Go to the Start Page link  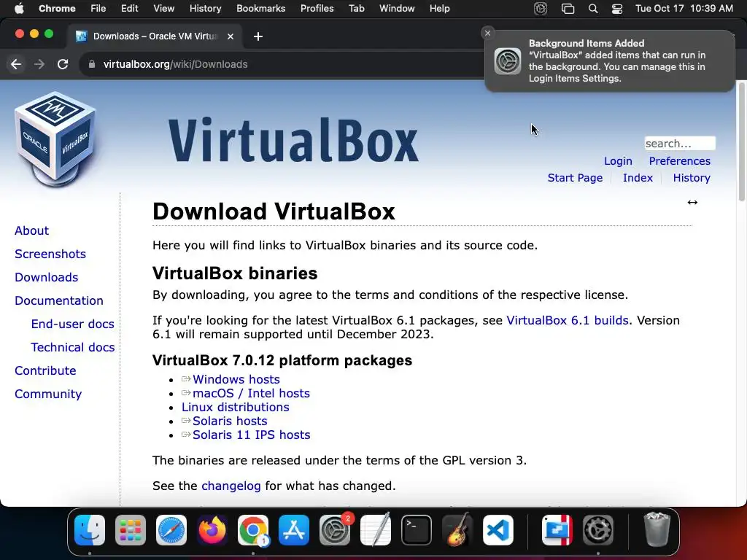tap(575, 178)
